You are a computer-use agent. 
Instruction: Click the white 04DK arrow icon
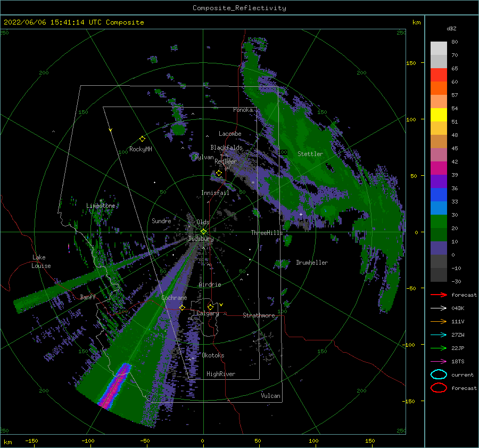point(439,308)
